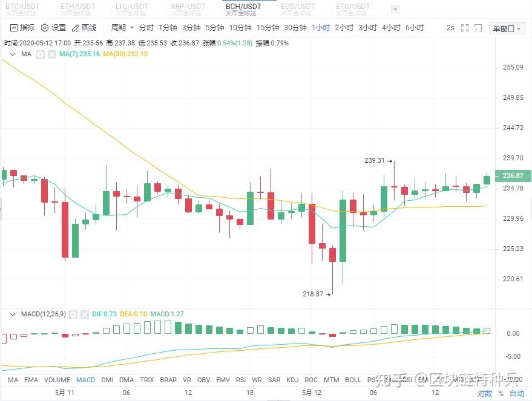
Task: Add a new trading pair tab
Action: coord(395,9)
